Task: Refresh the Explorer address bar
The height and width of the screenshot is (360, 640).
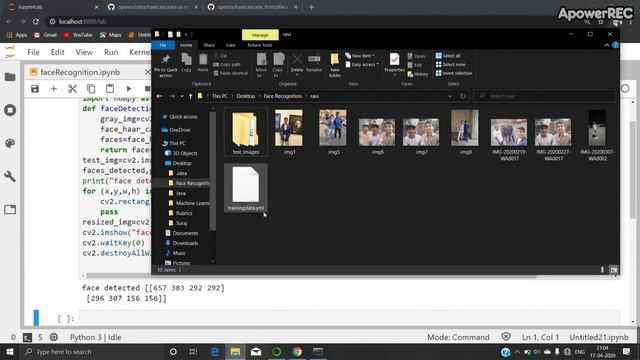Action: click(463, 96)
